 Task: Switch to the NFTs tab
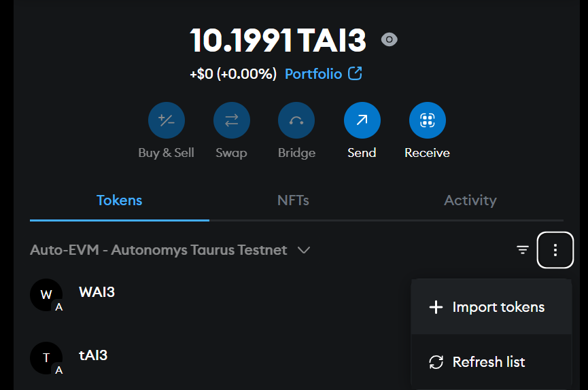pyautogui.click(x=293, y=200)
